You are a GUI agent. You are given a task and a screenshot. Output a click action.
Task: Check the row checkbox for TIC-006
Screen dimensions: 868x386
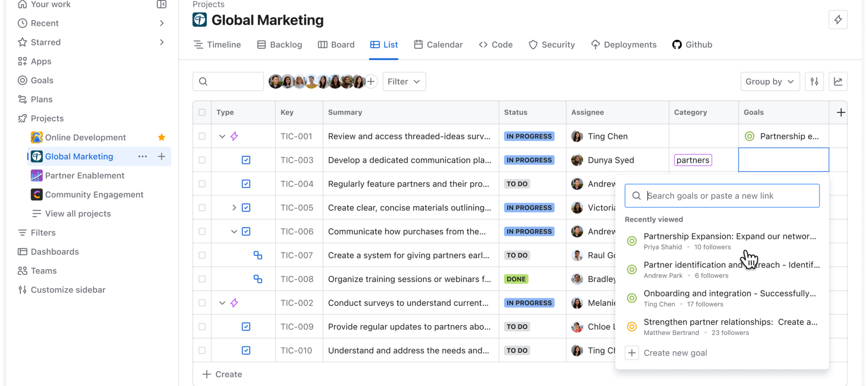[x=202, y=232]
